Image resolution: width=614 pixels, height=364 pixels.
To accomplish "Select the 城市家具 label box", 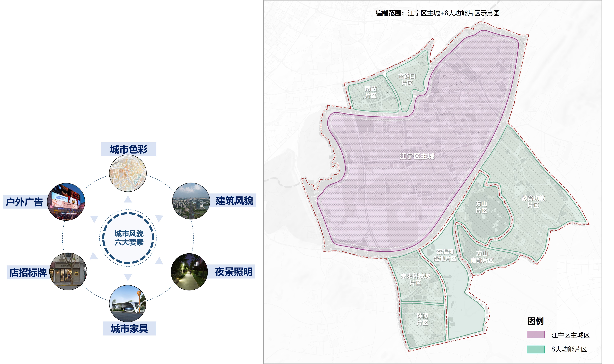I will [129, 328].
